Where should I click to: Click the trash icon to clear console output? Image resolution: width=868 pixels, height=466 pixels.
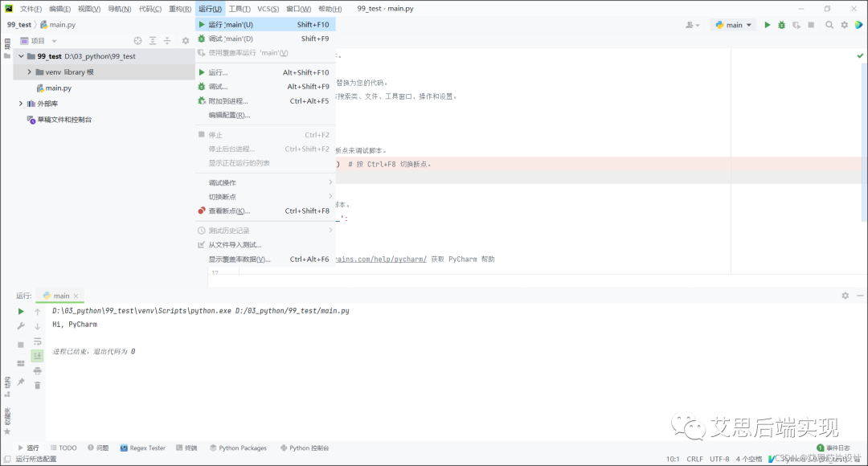[37, 386]
